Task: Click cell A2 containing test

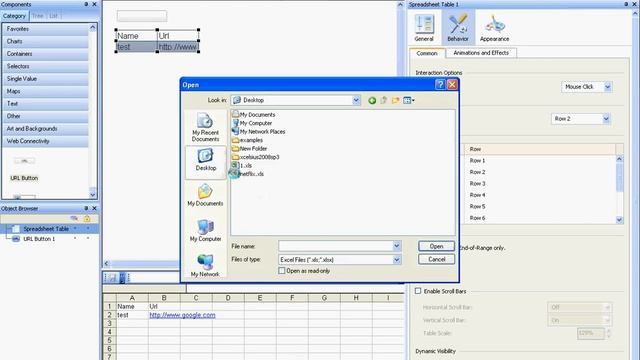Action: pyautogui.click(x=132, y=315)
